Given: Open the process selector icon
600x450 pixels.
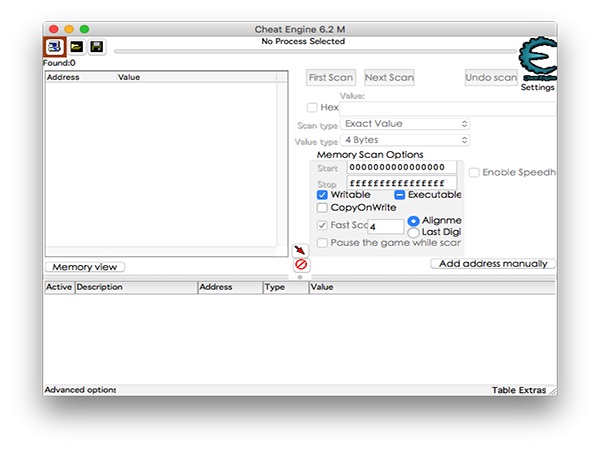Looking at the screenshot, I should 55,47.
